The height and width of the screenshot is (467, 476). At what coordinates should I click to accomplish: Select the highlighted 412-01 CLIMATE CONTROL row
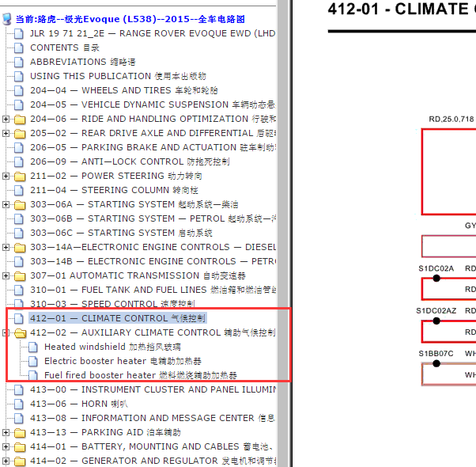point(118,318)
